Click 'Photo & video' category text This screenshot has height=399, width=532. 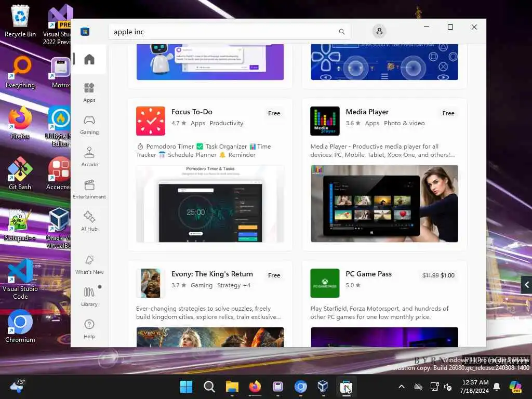click(404, 123)
